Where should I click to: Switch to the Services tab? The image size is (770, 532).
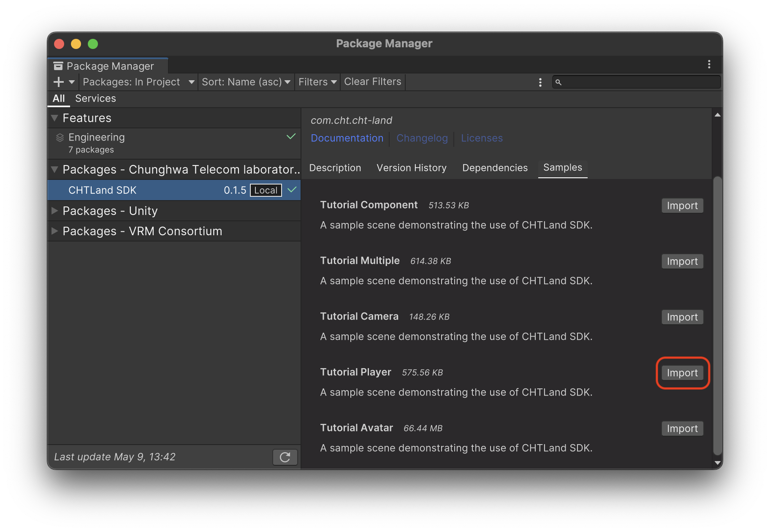click(x=95, y=98)
